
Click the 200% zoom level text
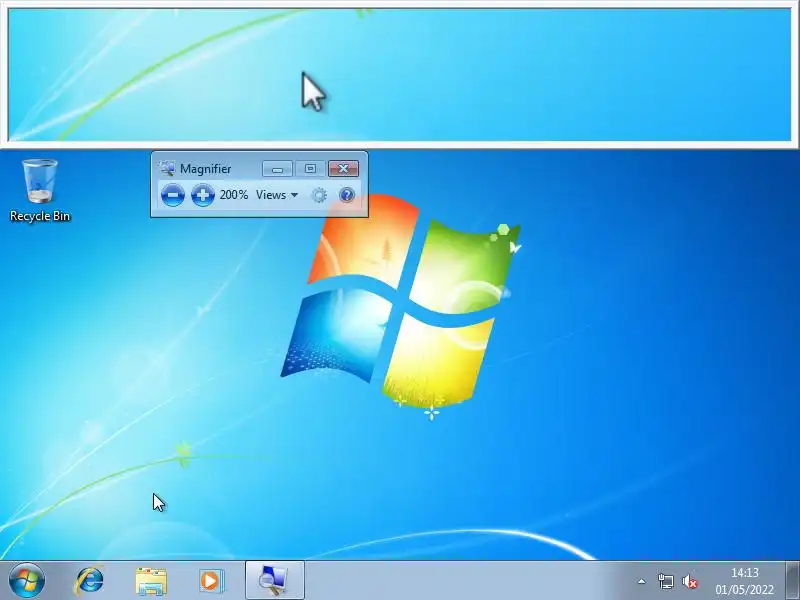click(x=234, y=195)
